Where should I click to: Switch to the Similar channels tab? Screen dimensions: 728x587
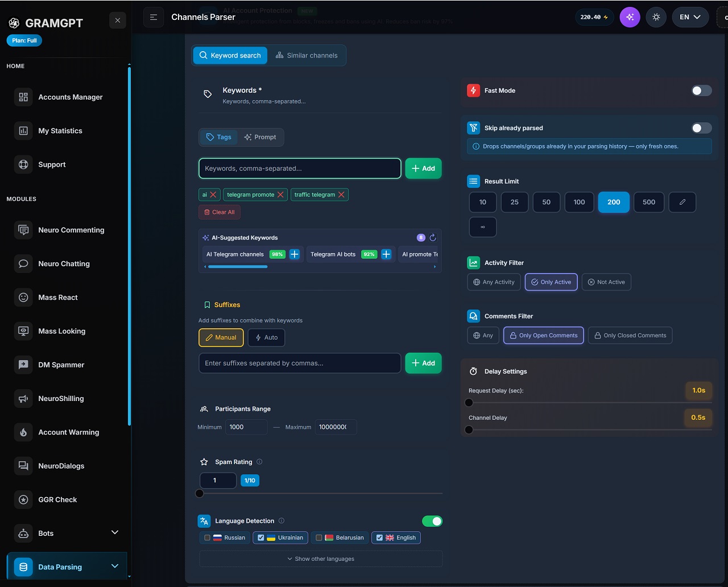coord(307,55)
